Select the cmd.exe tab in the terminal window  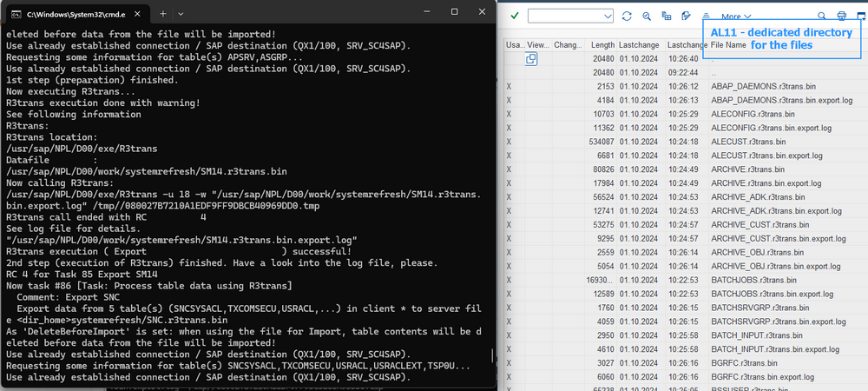(75, 13)
